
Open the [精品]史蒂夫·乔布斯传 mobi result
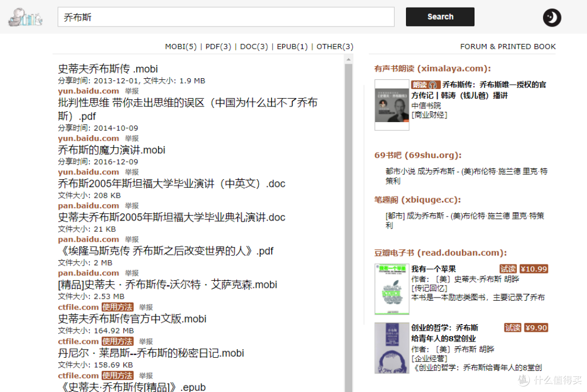[167, 284]
